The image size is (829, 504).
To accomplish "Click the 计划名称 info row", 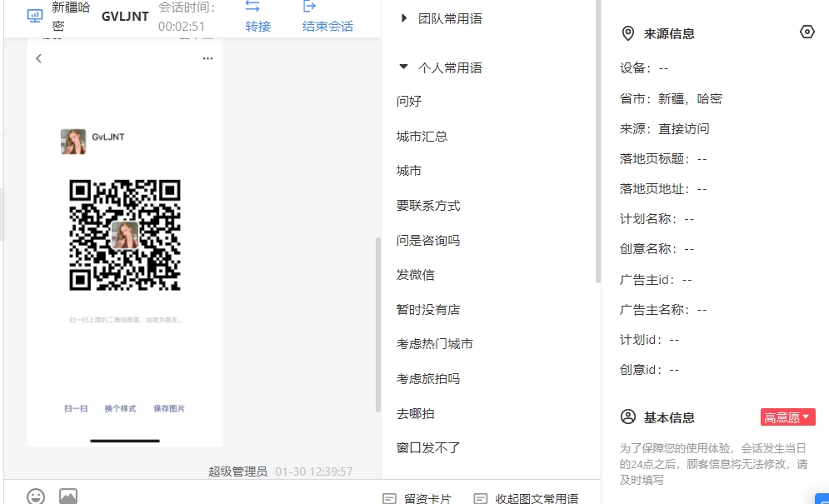I will point(657,219).
